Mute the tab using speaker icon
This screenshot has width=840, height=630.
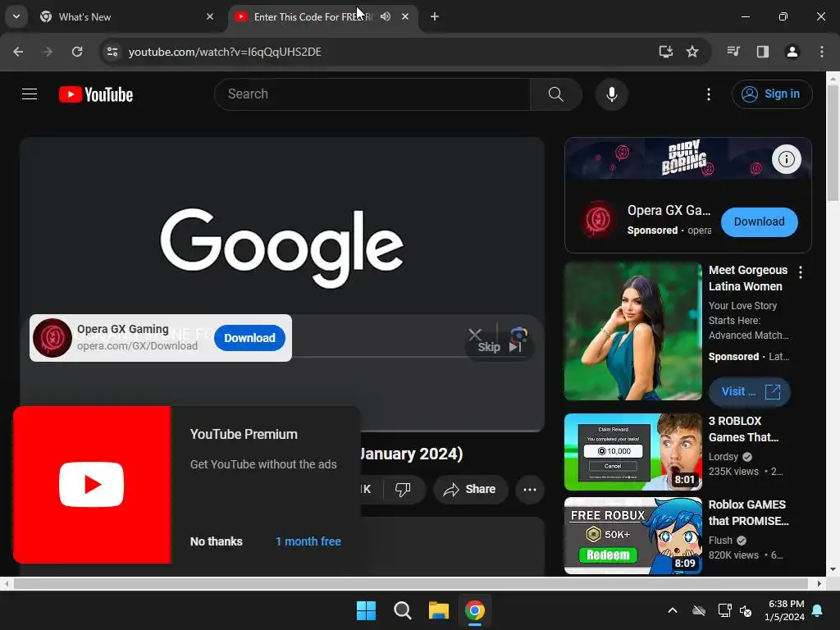point(386,16)
